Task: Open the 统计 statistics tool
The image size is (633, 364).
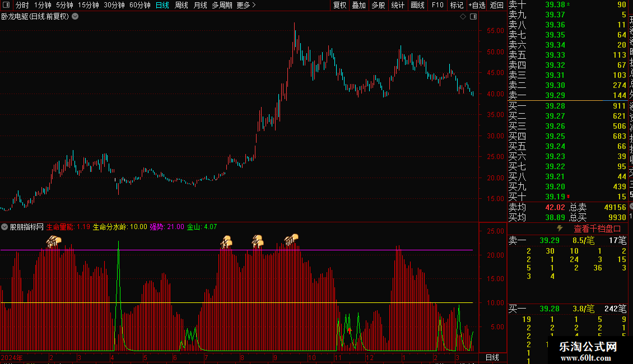Action: [x=398, y=5]
